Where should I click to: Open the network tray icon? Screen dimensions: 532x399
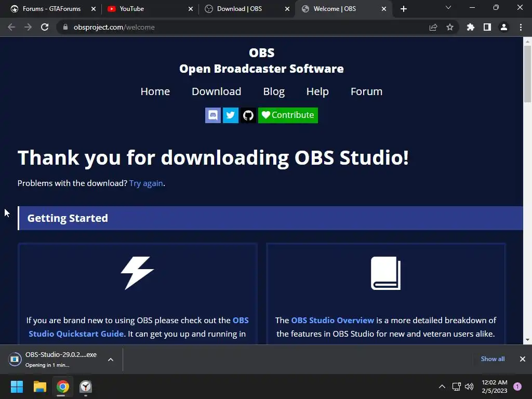(x=456, y=387)
